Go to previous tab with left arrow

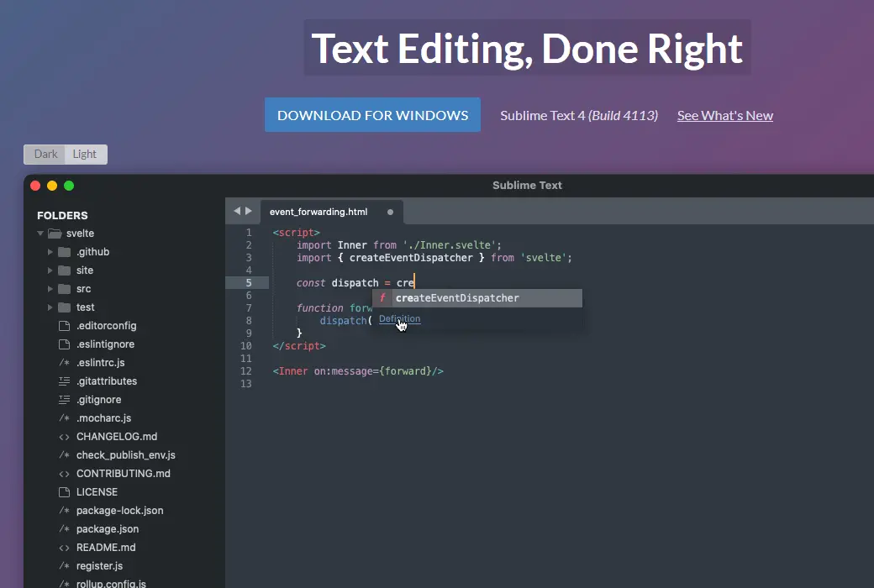coord(237,211)
